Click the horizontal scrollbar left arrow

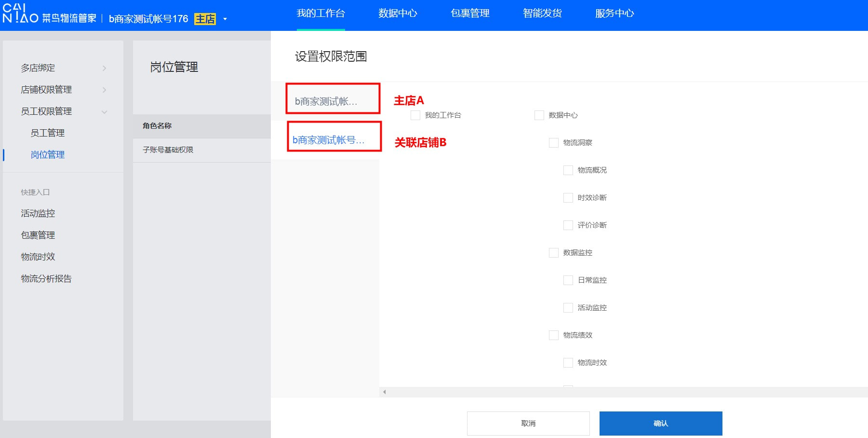(384, 392)
